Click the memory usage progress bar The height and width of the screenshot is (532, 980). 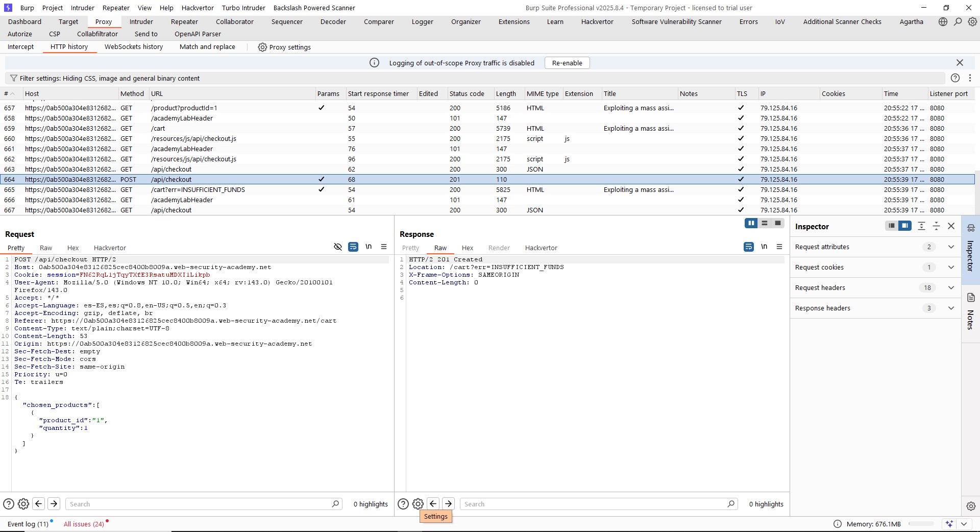pos(921,524)
